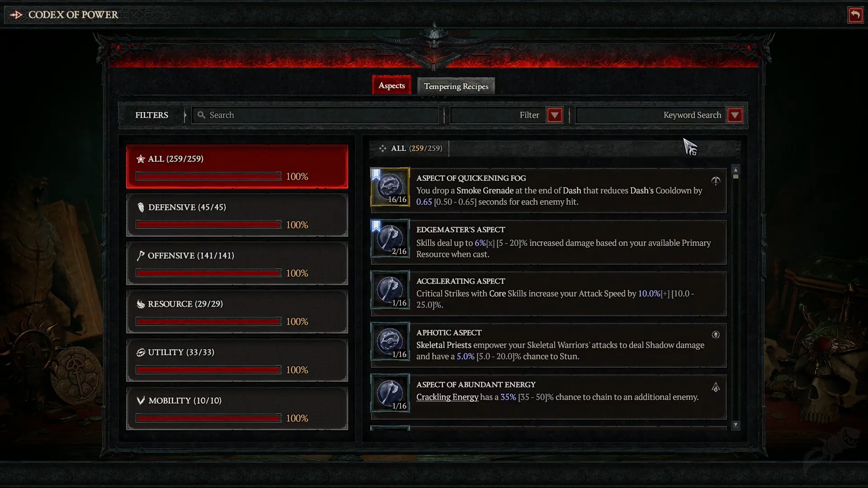Select the Aspects tab
Image resolution: width=868 pixels, height=488 pixels.
(x=391, y=85)
